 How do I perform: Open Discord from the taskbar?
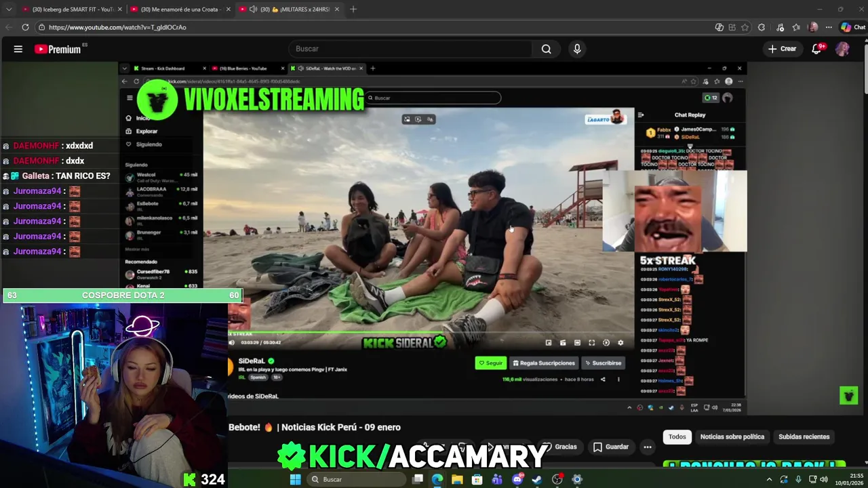click(517, 479)
